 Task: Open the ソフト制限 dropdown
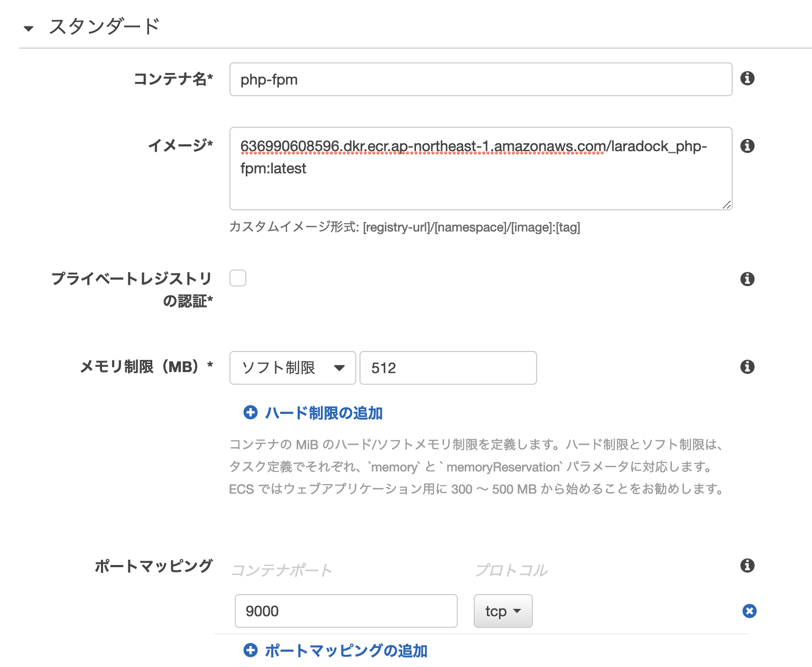[x=292, y=368]
